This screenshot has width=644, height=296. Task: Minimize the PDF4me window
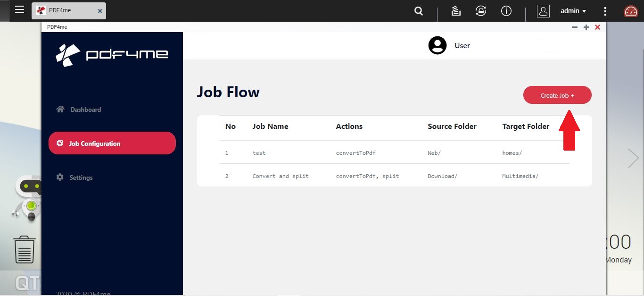(575, 27)
